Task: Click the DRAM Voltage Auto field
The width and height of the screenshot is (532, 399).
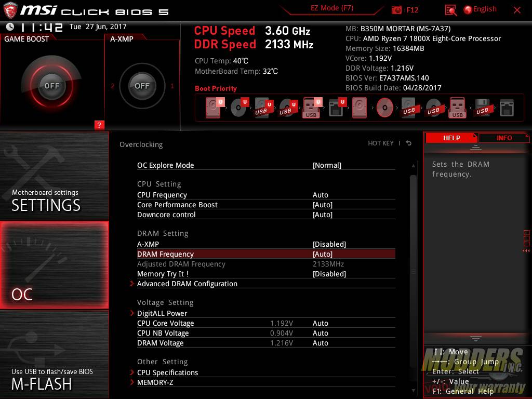Action: tap(320, 343)
